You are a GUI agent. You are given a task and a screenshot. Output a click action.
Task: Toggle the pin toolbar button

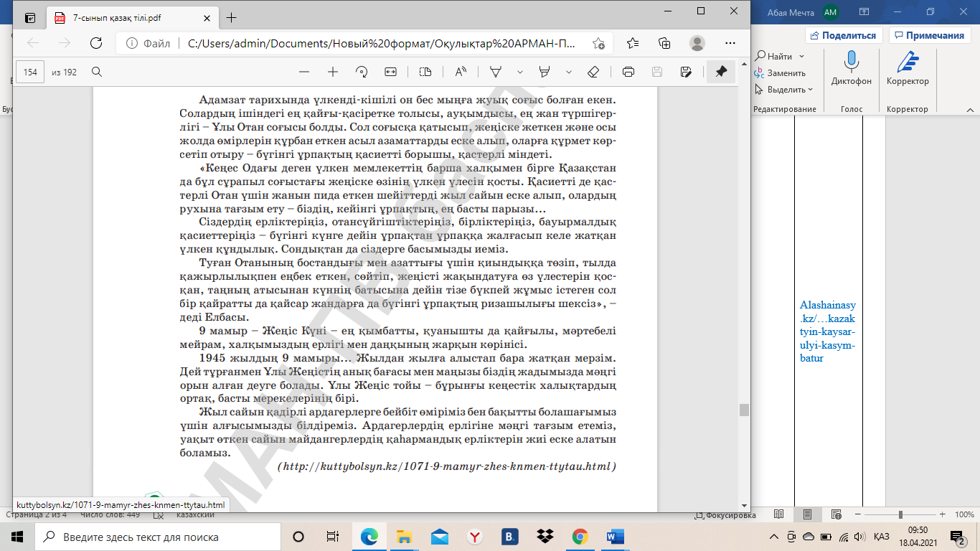[721, 72]
